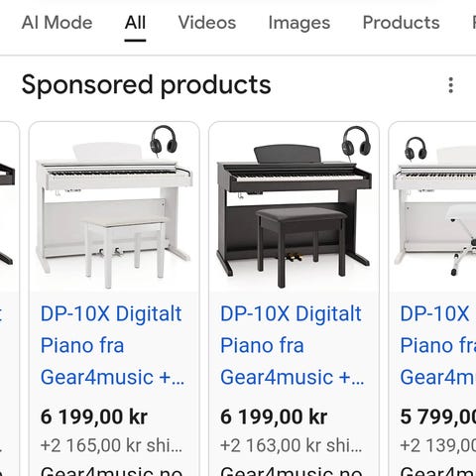Screen dimensions: 476x476
Task: Click the headphones icon on the black piano card
Action: pyautogui.click(x=356, y=142)
